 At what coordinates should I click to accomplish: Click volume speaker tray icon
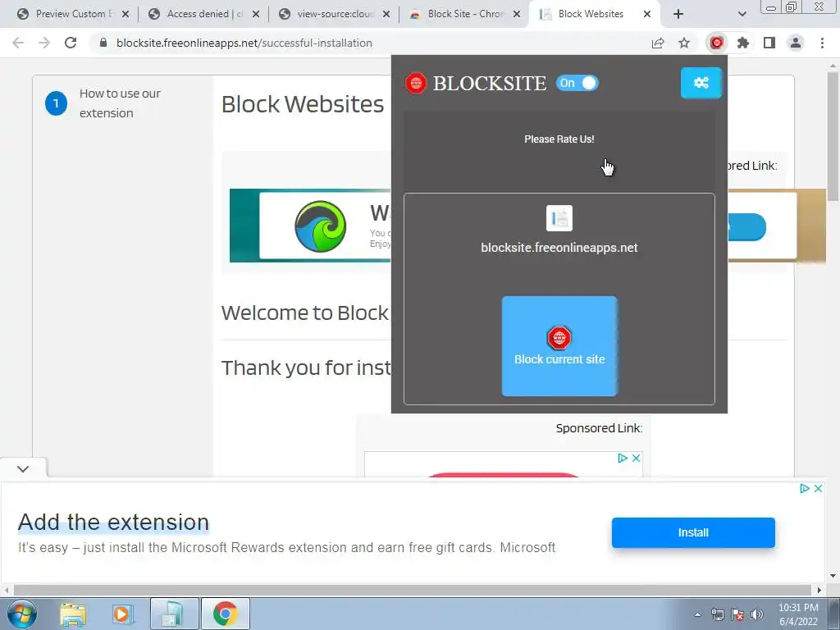[757, 614]
